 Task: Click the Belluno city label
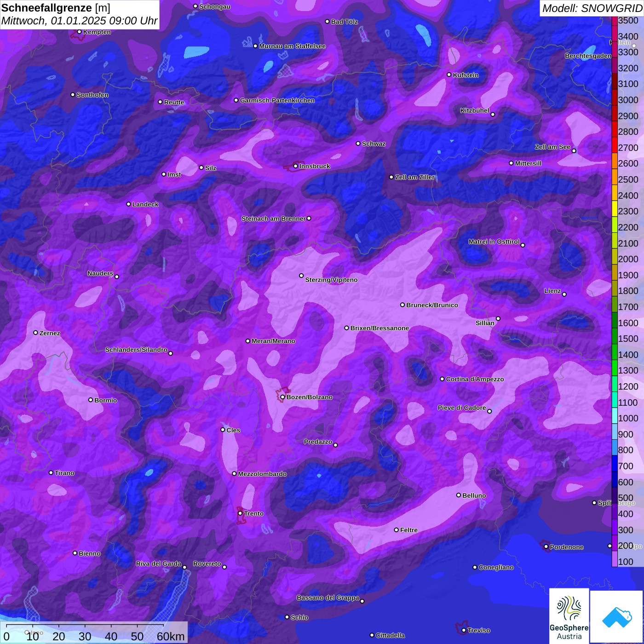[x=474, y=495]
